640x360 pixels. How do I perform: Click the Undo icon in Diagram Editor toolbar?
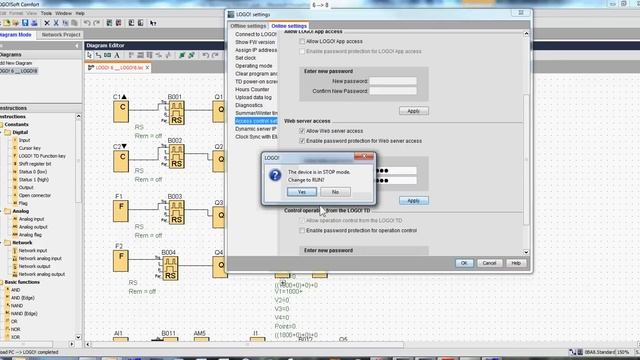(x=206, y=55)
